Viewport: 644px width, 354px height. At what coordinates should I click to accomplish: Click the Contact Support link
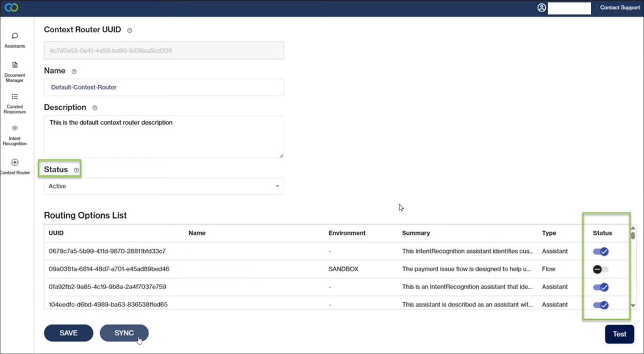[620, 8]
